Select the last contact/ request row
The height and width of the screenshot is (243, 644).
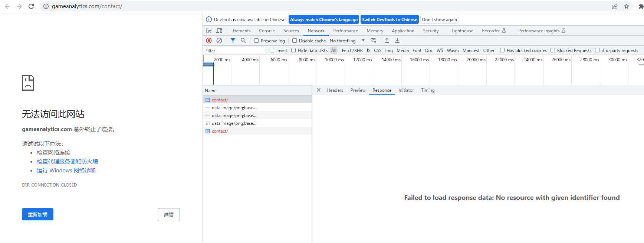pos(257,131)
